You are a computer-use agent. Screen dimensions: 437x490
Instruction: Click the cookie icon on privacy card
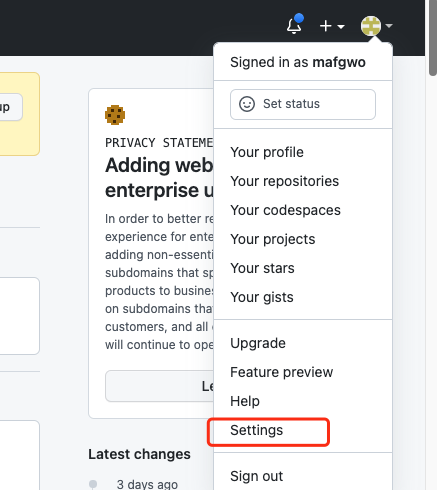115,115
